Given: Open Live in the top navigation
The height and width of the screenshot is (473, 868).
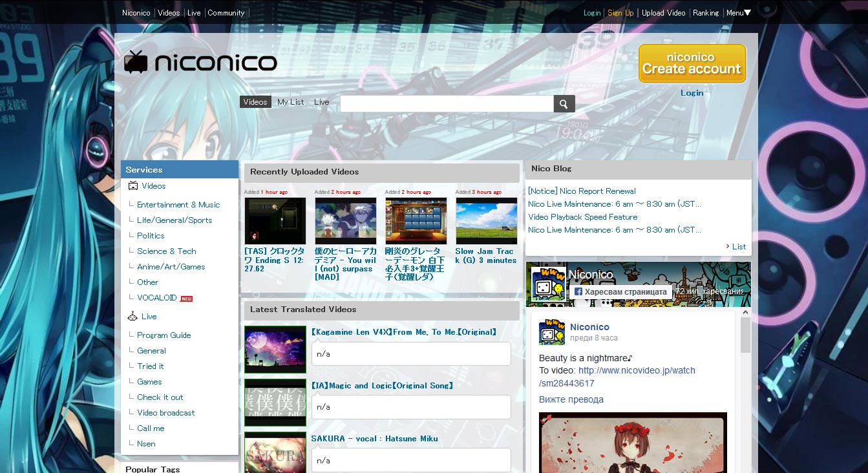Looking at the screenshot, I should 194,13.
